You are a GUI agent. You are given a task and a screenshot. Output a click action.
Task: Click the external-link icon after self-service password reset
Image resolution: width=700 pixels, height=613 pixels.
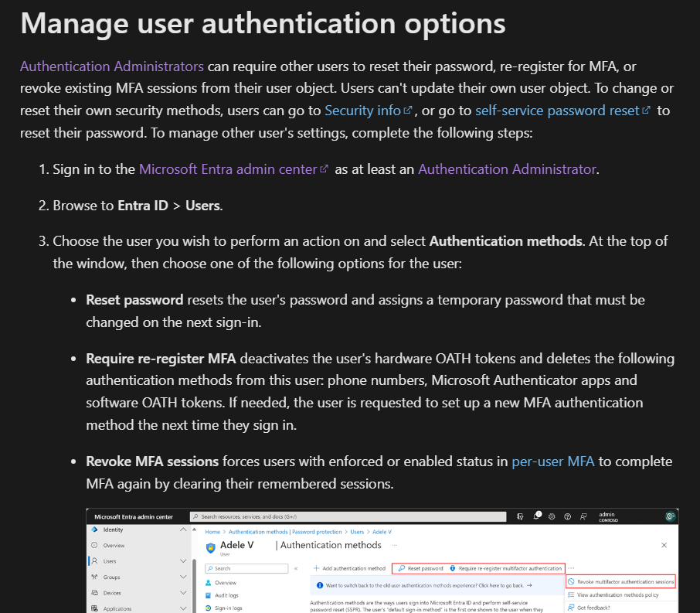click(x=646, y=110)
